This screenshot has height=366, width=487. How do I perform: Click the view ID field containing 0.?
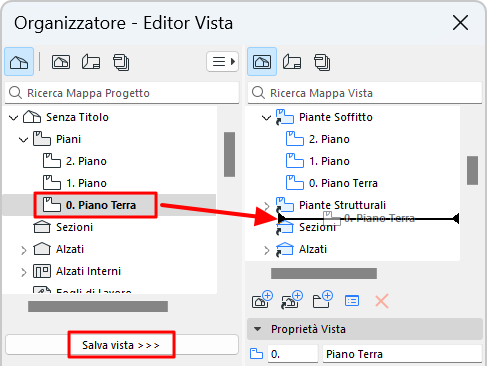(293, 354)
